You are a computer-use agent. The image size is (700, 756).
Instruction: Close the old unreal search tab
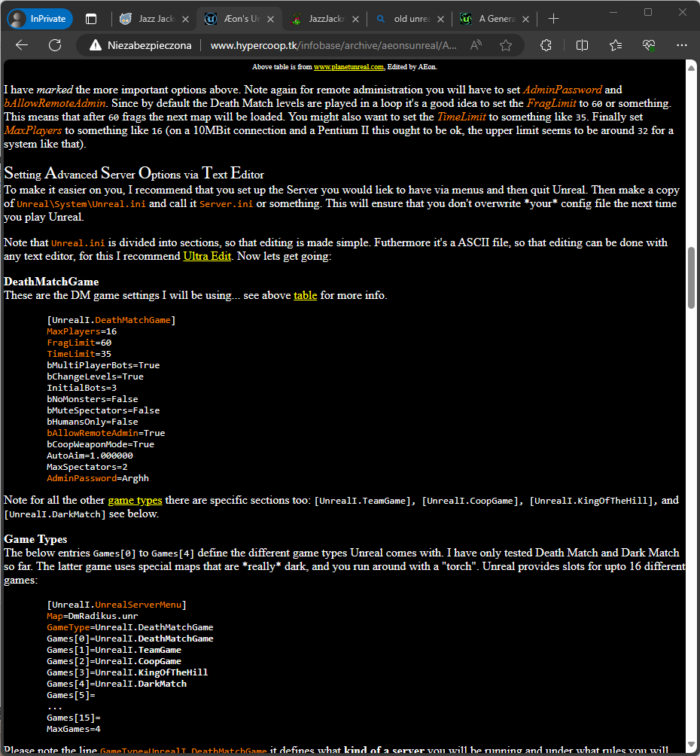click(440, 20)
